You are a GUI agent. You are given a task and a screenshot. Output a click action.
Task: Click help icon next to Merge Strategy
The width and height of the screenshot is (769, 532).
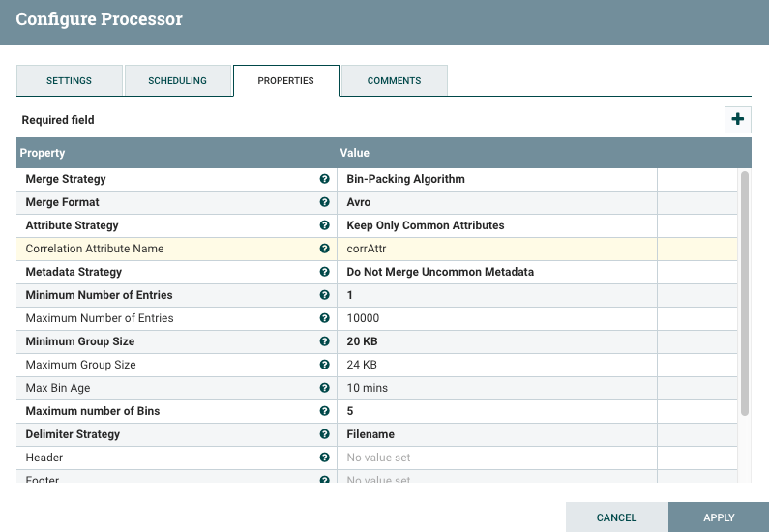click(x=324, y=179)
